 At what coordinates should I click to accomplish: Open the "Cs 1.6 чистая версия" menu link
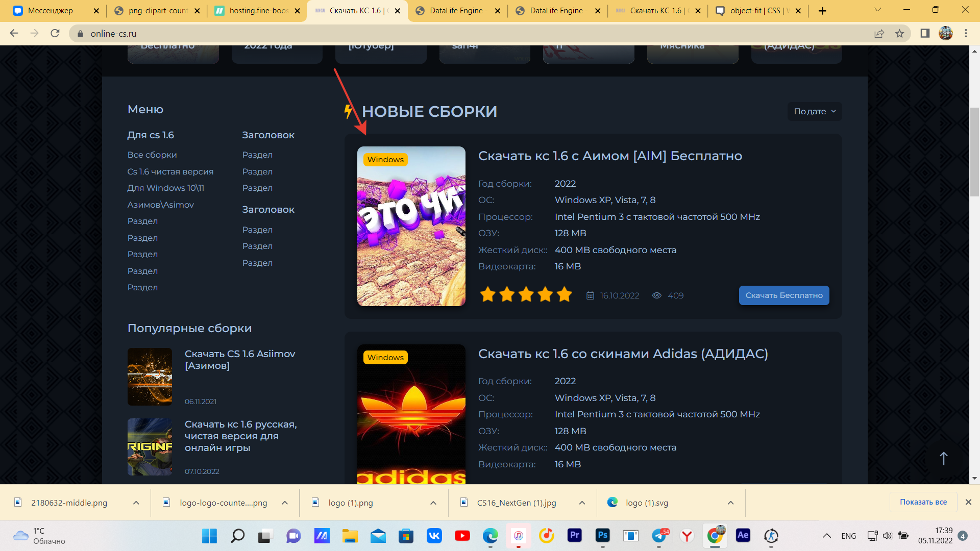tap(170, 171)
